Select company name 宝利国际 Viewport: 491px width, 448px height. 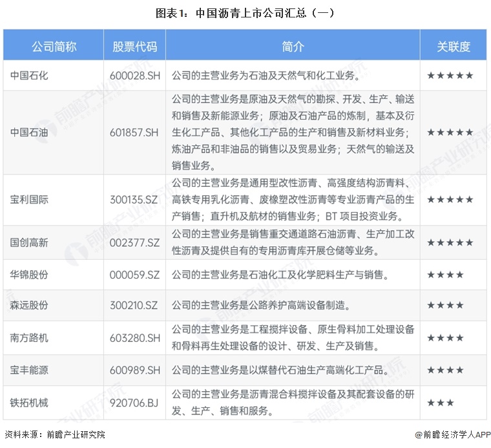click(29, 200)
